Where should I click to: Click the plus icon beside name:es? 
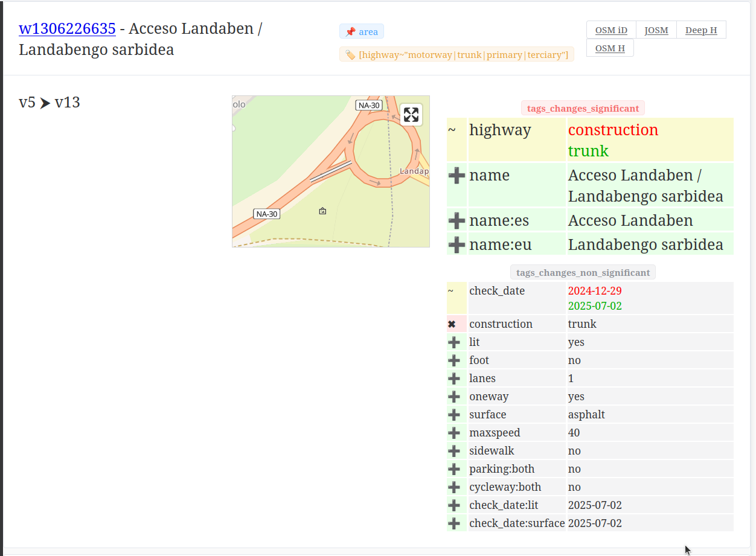point(456,221)
